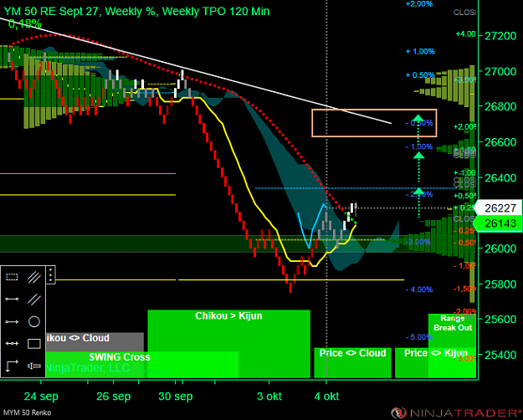This screenshot has height=420, width=523.
Task: Click the - 4.00% percent level label
Action: pyautogui.click(x=419, y=289)
